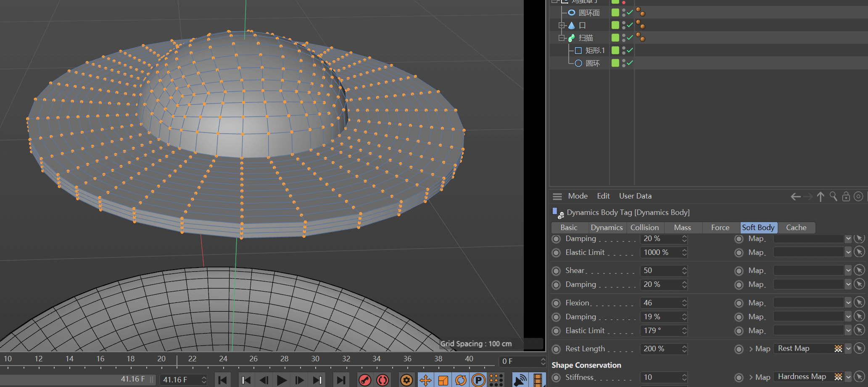Open the Map dropdown in Flexion row

pos(848,303)
